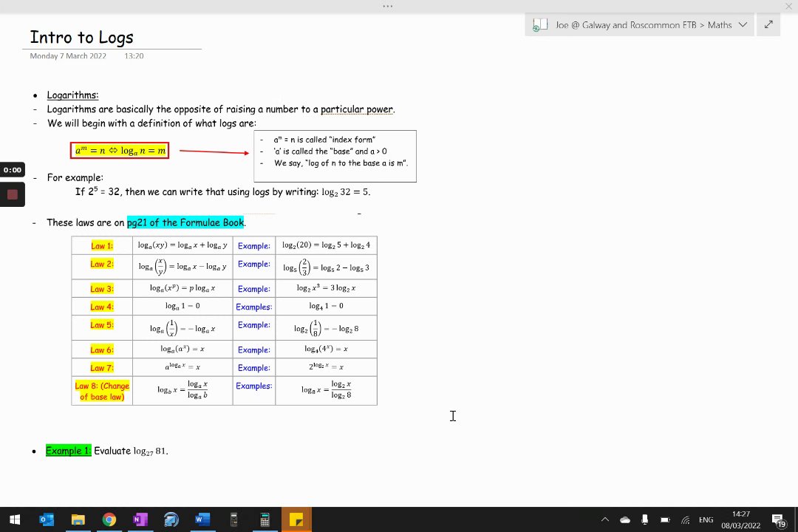Click the line 'We say, "log of n to the base a is m"'
The width and height of the screenshot is (798, 532).
[x=341, y=163]
